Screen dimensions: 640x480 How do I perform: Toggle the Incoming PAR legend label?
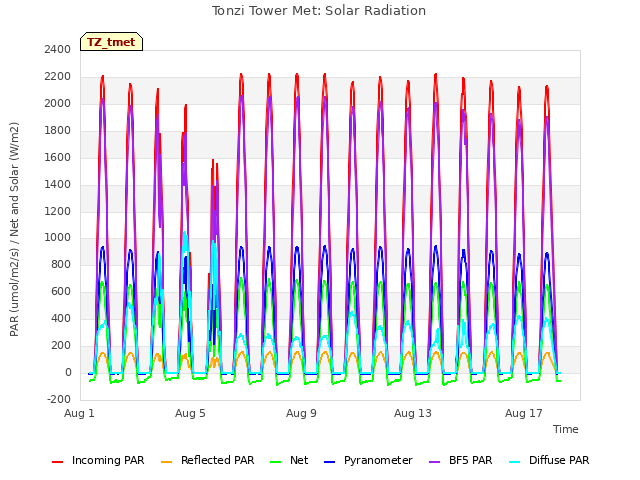click(x=108, y=460)
